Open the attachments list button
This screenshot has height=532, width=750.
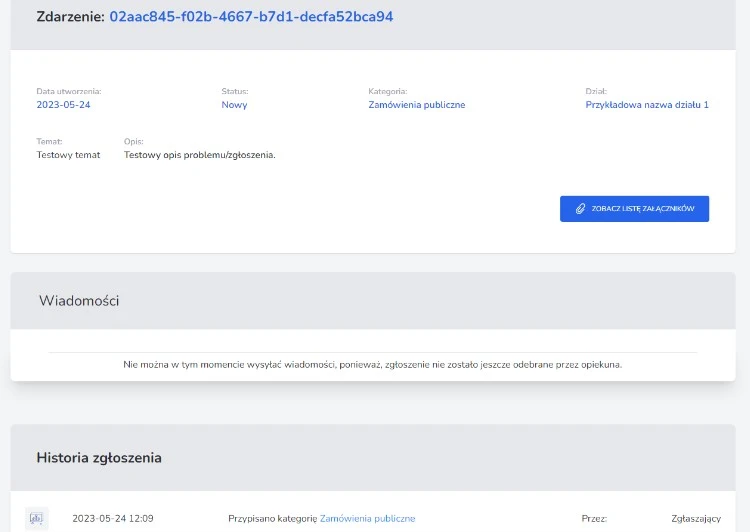(634, 209)
